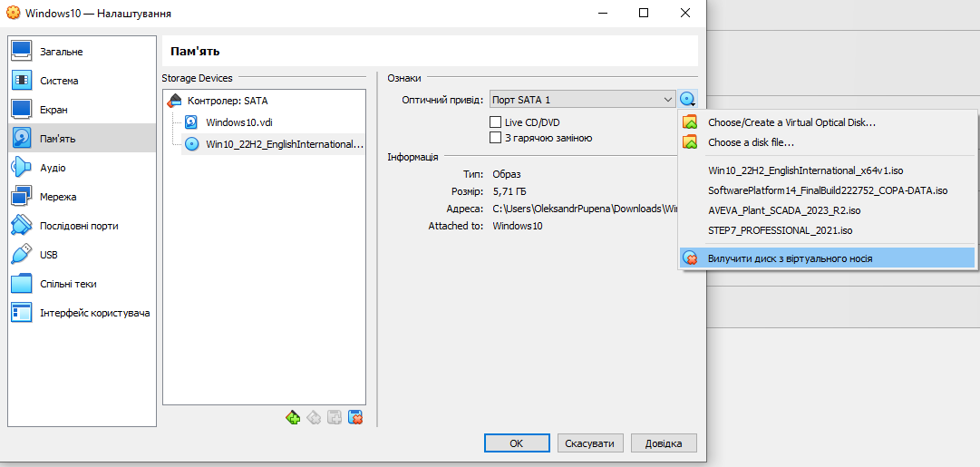980x467 pixels.
Task: Select Choose a disk file... menu item
Action: pos(827,142)
